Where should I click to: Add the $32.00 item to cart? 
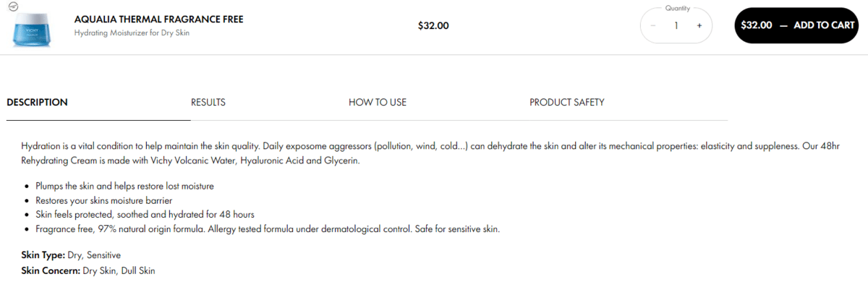[x=797, y=25]
